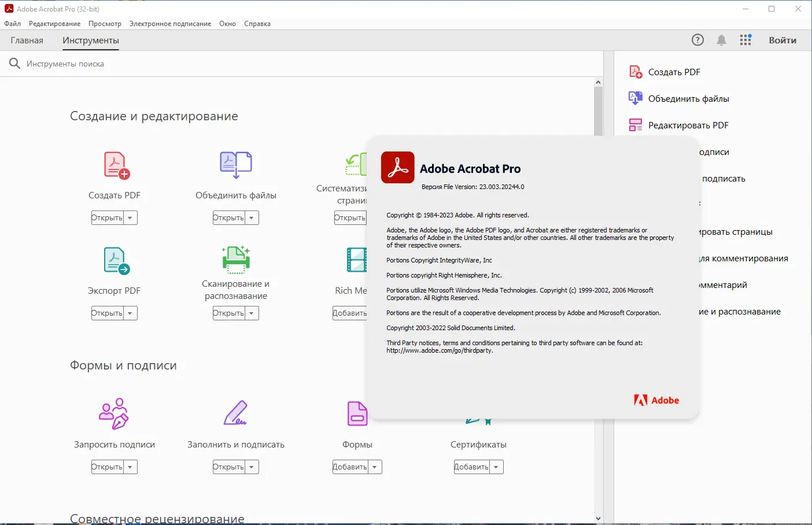Open the Файл menu

click(x=12, y=24)
